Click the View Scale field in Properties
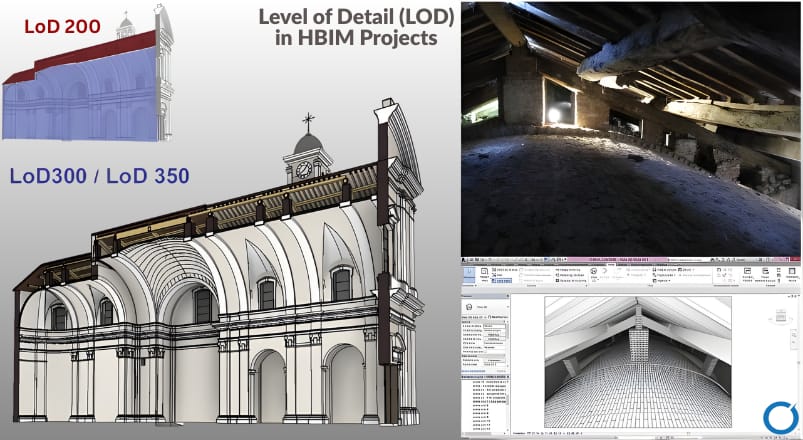This screenshot has width=803, height=440. [494, 326]
